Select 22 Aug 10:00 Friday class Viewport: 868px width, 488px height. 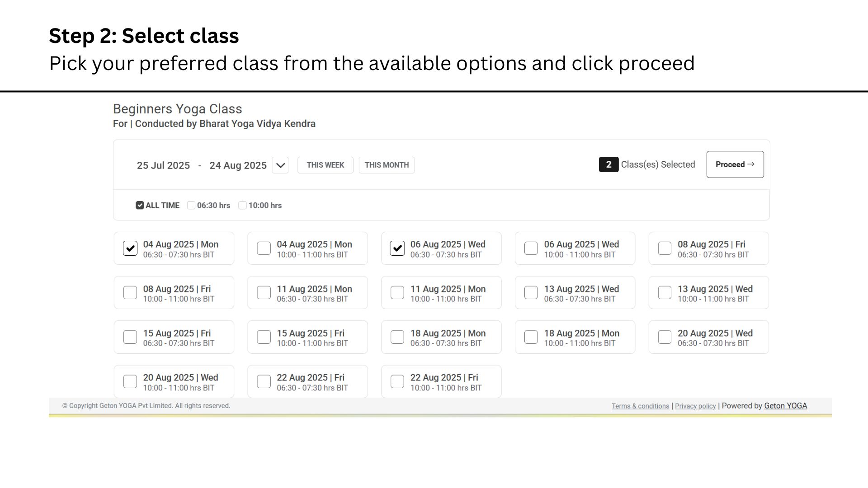tap(397, 381)
